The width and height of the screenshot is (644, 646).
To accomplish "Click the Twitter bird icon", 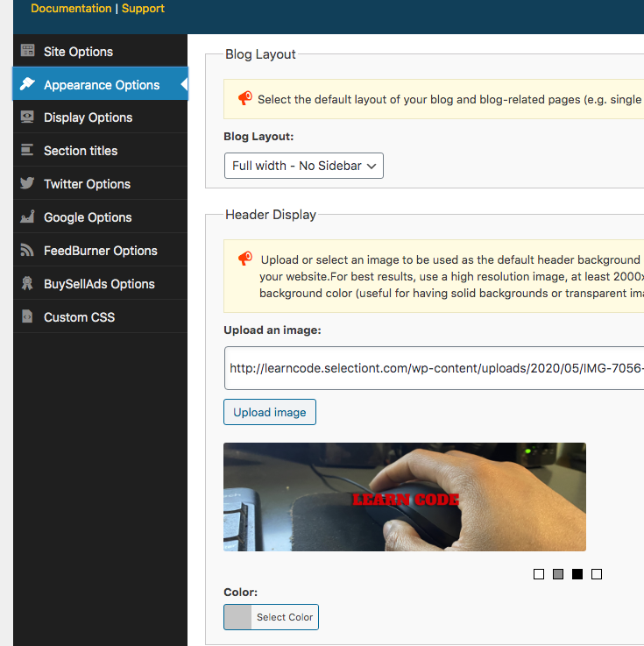I will (27, 183).
